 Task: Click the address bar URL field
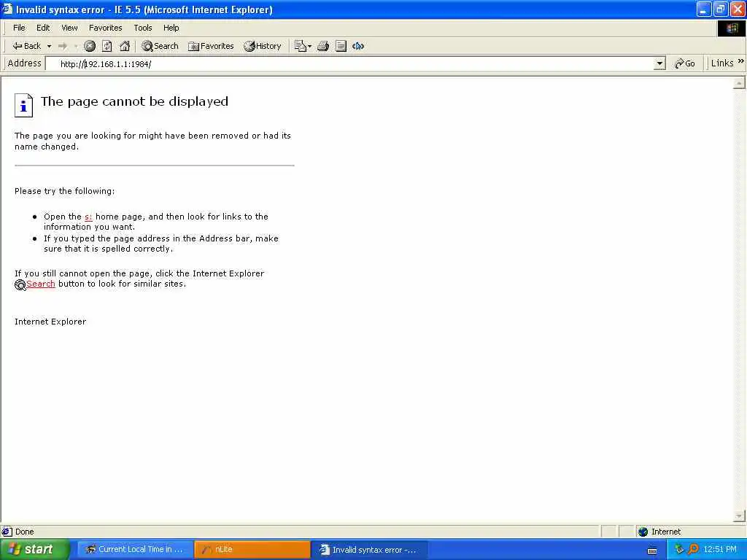[350, 64]
